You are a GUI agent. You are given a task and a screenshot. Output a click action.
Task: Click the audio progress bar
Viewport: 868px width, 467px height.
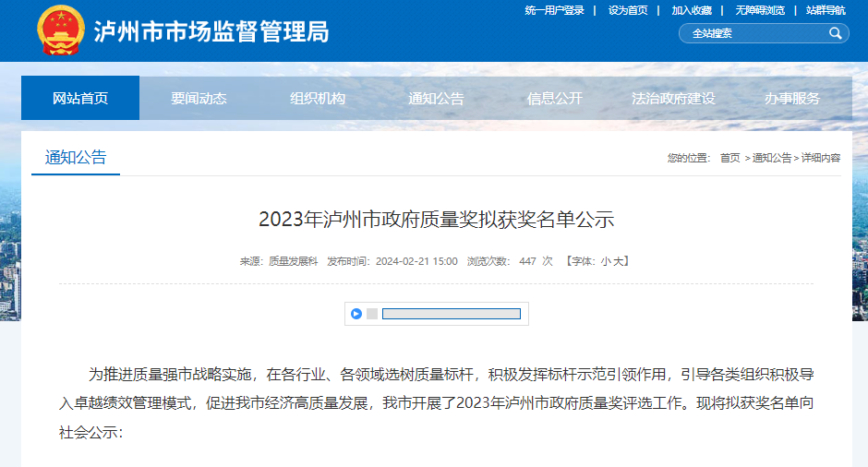pos(452,314)
